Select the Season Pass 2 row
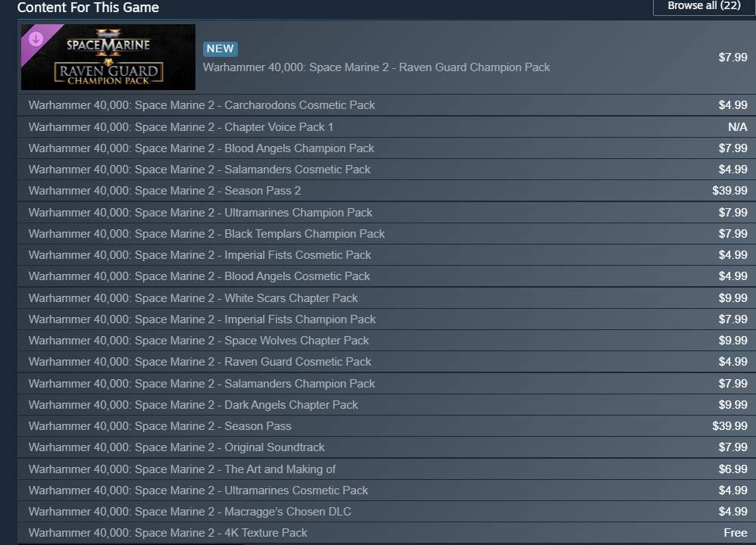The width and height of the screenshot is (756, 545). coord(386,190)
